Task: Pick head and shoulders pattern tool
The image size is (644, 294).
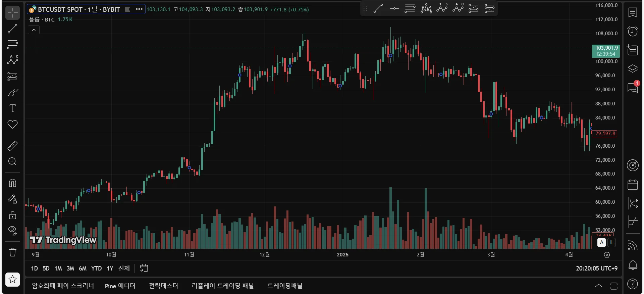Action: tap(426, 8)
